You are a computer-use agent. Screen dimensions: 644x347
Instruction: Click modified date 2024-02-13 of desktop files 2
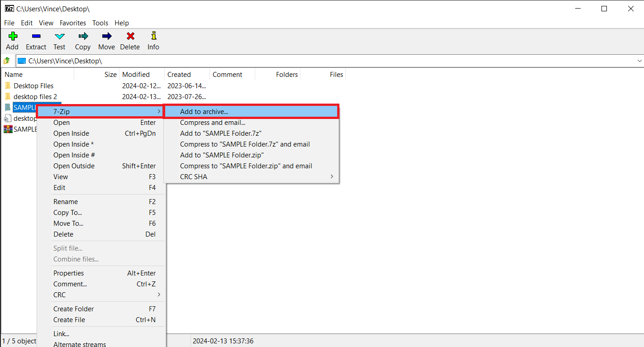[x=142, y=96]
